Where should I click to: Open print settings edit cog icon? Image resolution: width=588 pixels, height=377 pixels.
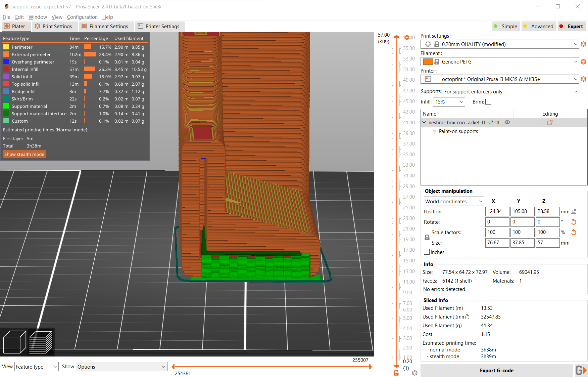(584, 44)
